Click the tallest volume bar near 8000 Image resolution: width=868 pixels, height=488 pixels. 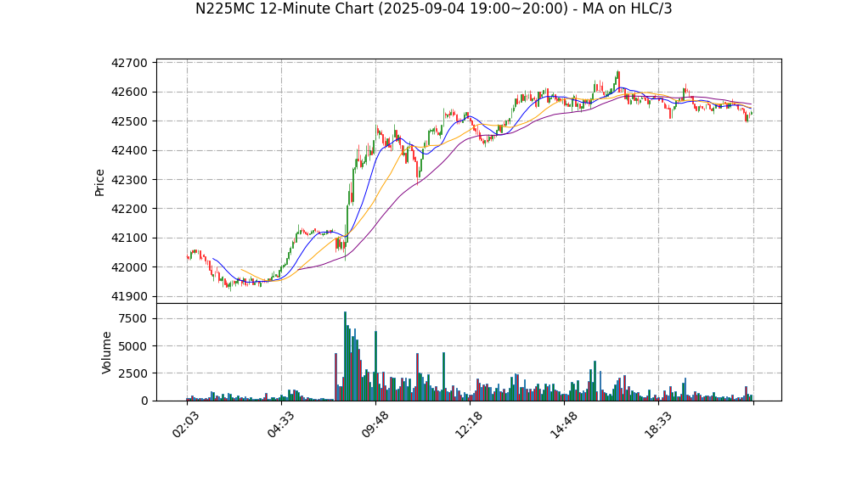345,356
